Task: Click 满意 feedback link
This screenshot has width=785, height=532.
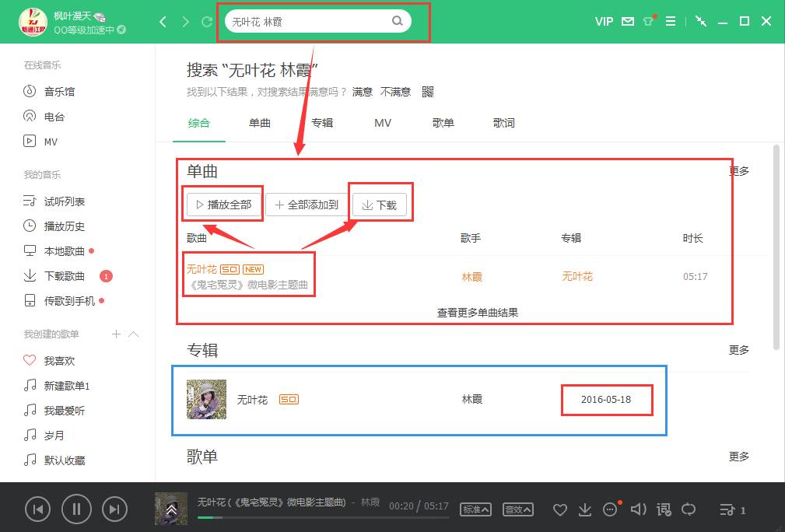Action: (363, 92)
